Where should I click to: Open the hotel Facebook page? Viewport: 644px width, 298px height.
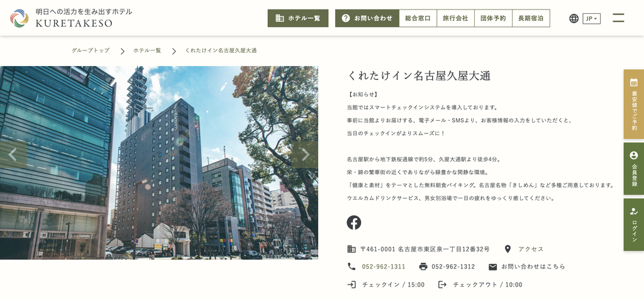coord(353,223)
